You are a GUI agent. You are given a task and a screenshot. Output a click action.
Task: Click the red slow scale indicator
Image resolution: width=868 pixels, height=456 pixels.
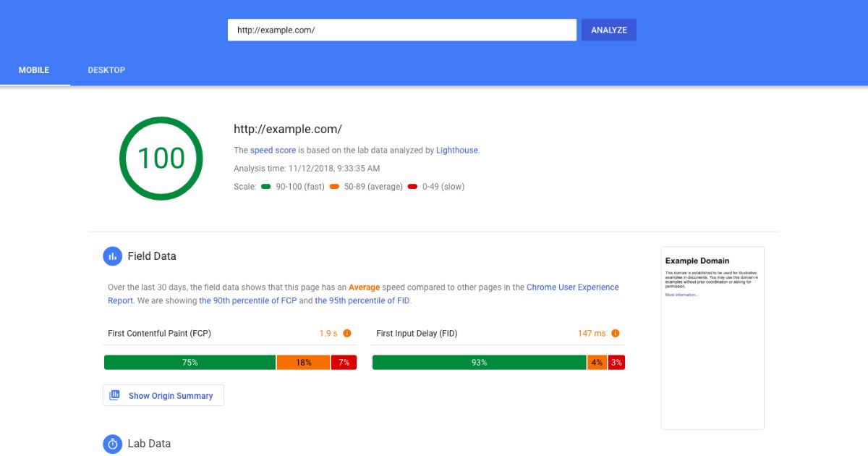tap(413, 187)
